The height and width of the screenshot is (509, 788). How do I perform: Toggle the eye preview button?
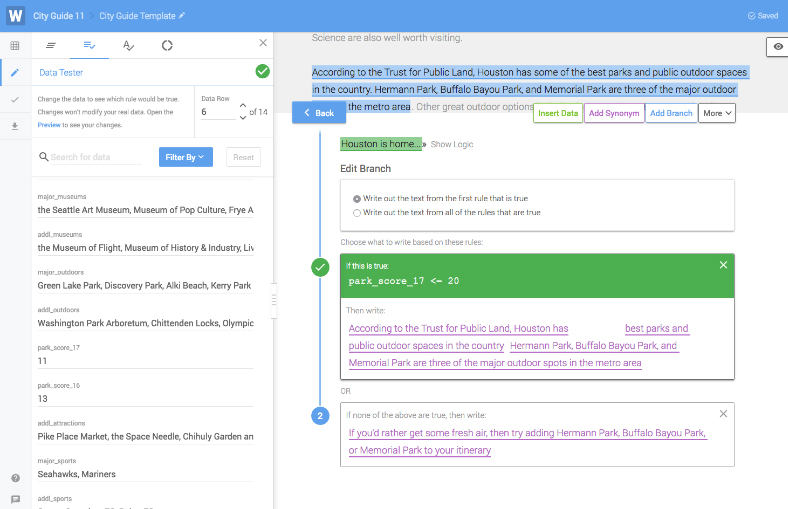tap(777, 47)
